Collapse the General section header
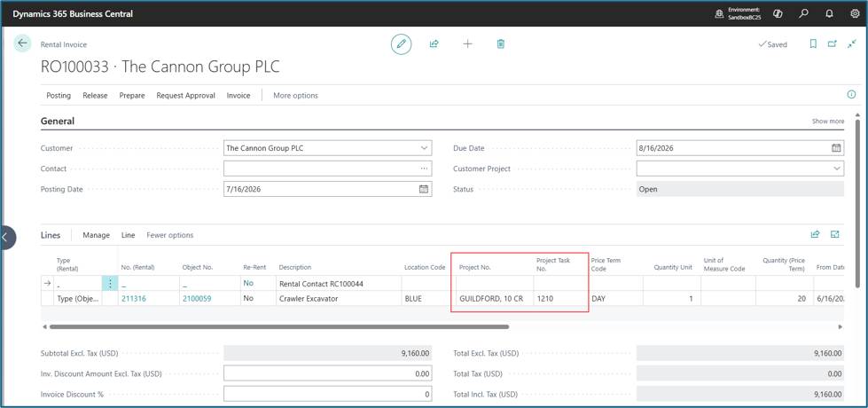Image resolution: width=868 pixels, height=408 pixels. coord(58,122)
